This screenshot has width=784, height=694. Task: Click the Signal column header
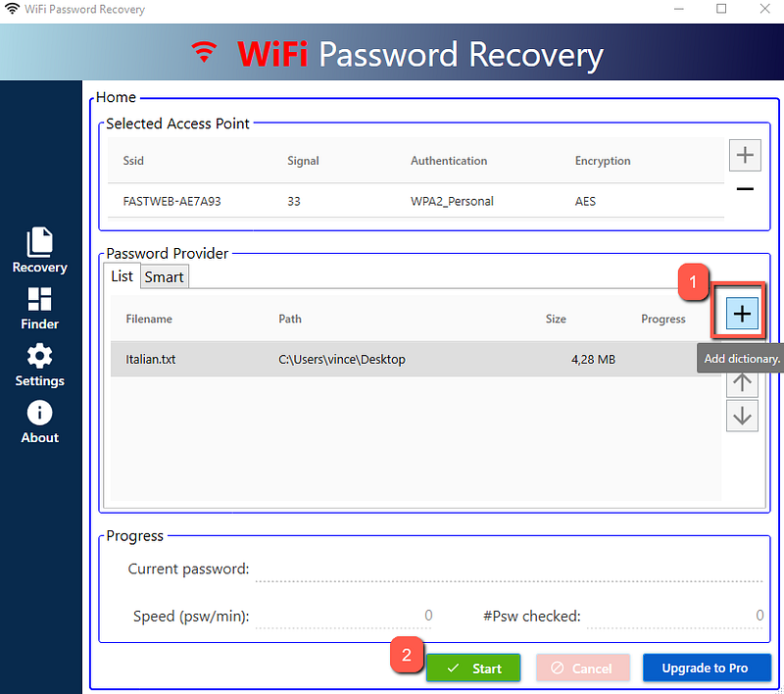point(303,161)
